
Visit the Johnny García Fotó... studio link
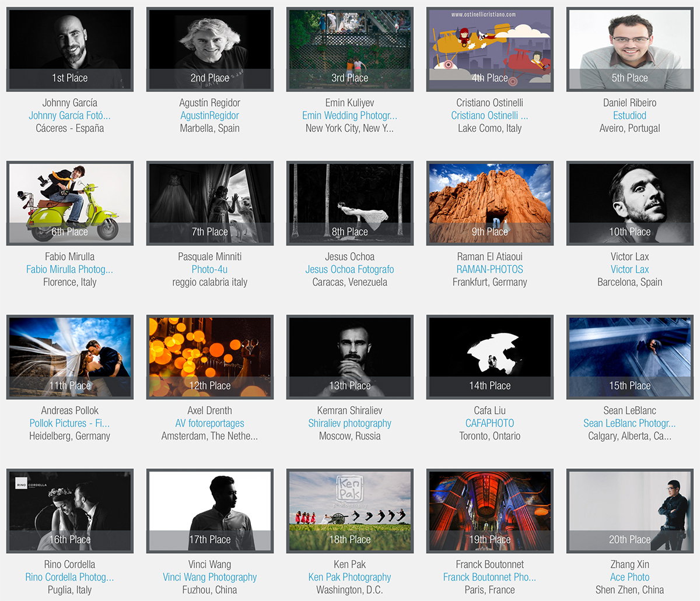(x=70, y=115)
